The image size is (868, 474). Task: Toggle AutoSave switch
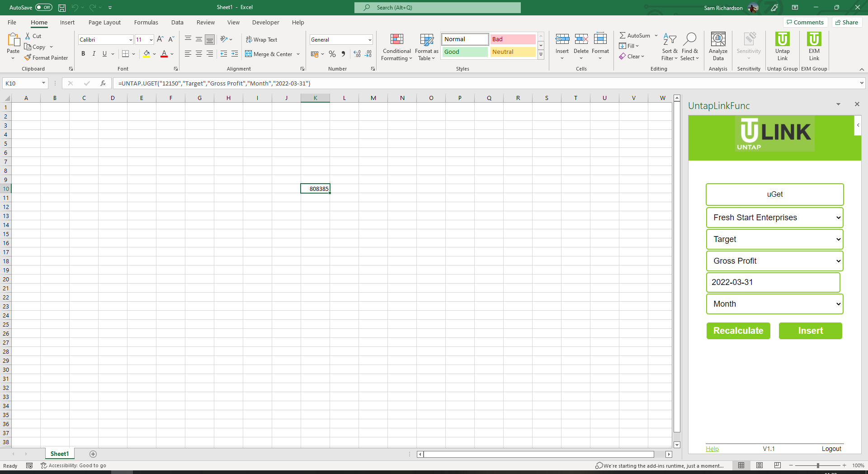pos(44,8)
